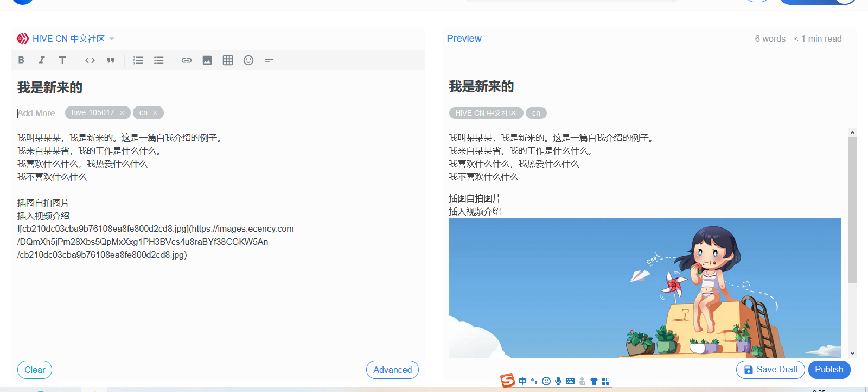Open IME skin shirt icon
Screen dimensions: 868x392
(x=594, y=381)
